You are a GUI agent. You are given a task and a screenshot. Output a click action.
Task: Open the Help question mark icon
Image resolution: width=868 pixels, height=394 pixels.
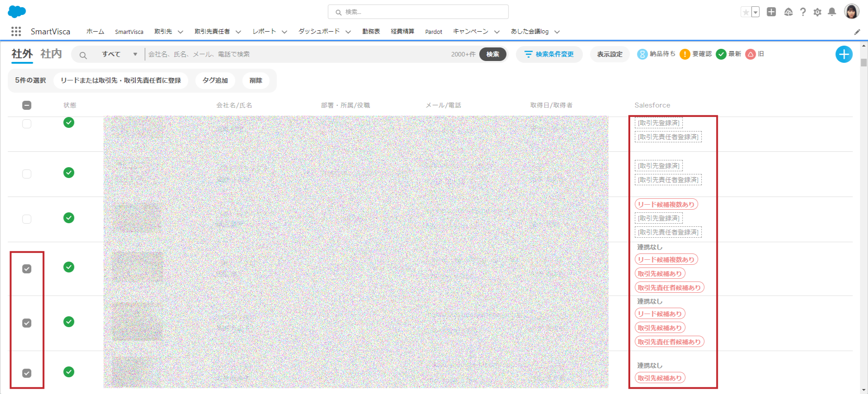[803, 12]
